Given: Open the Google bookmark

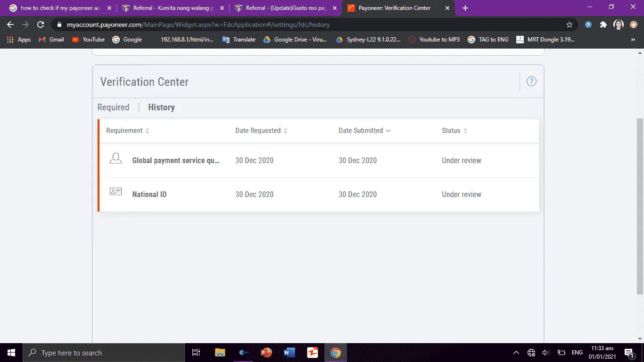Looking at the screenshot, I should point(127,40).
